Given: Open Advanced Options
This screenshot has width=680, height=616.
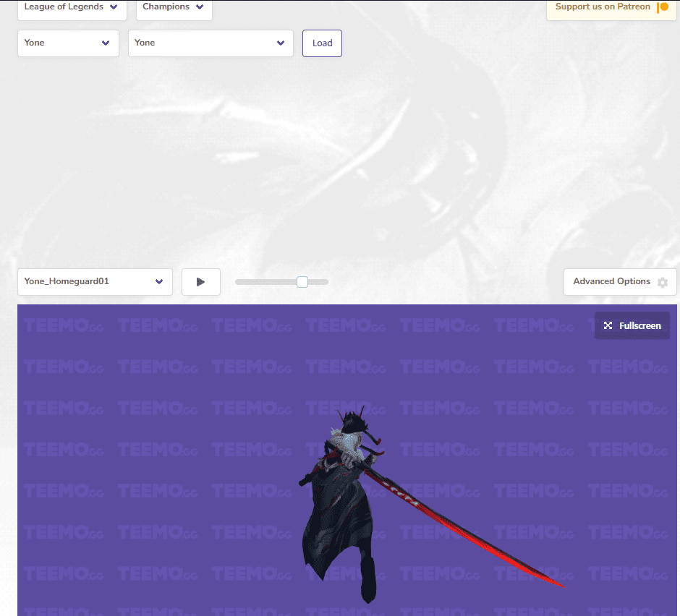Looking at the screenshot, I should coord(620,282).
